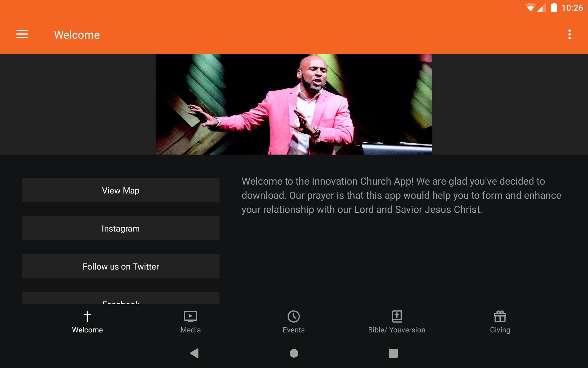Switch to the Events tab label

pos(293,330)
